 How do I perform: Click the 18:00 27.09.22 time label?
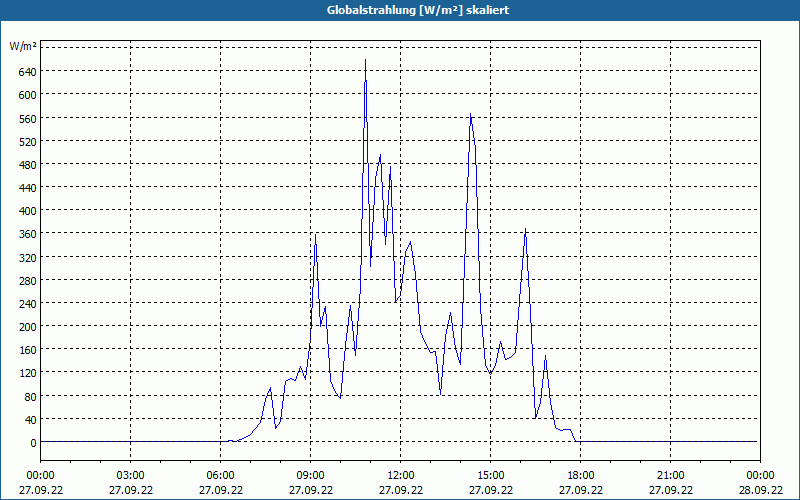581,483
